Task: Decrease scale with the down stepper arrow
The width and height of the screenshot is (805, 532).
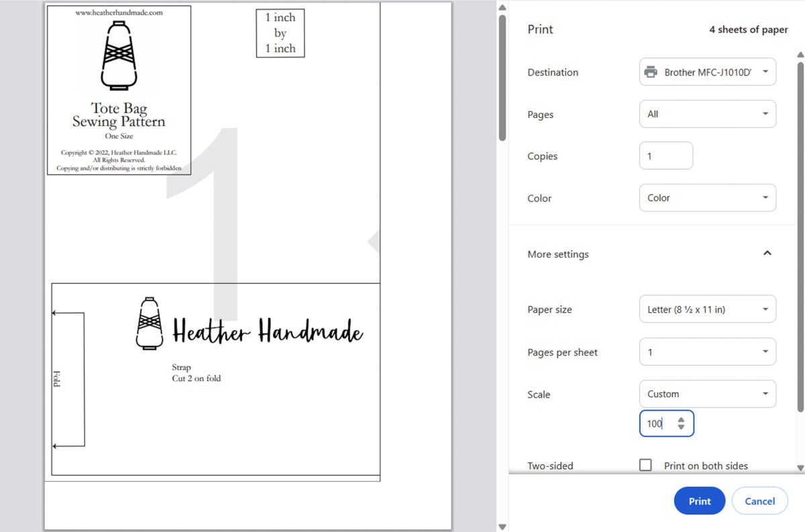Action: [681, 427]
